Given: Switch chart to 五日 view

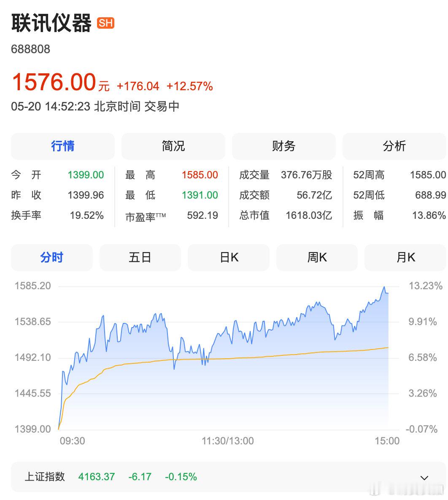Looking at the screenshot, I should (x=140, y=257).
